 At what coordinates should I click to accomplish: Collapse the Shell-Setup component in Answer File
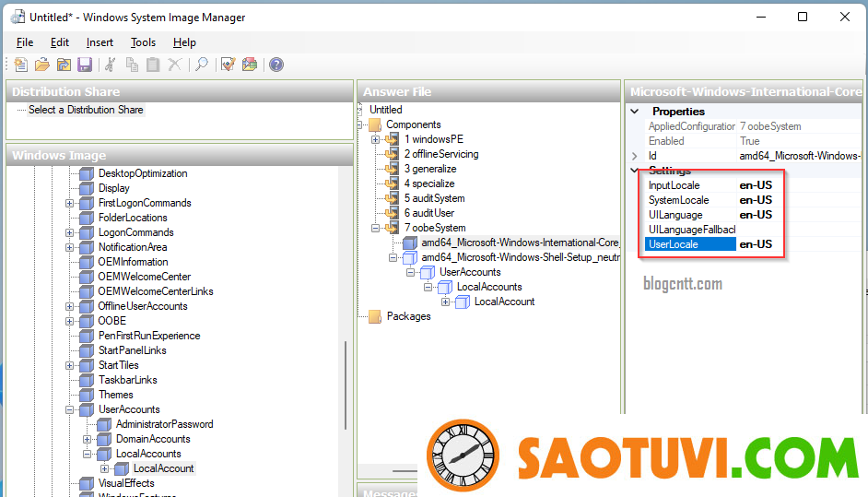point(393,257)
